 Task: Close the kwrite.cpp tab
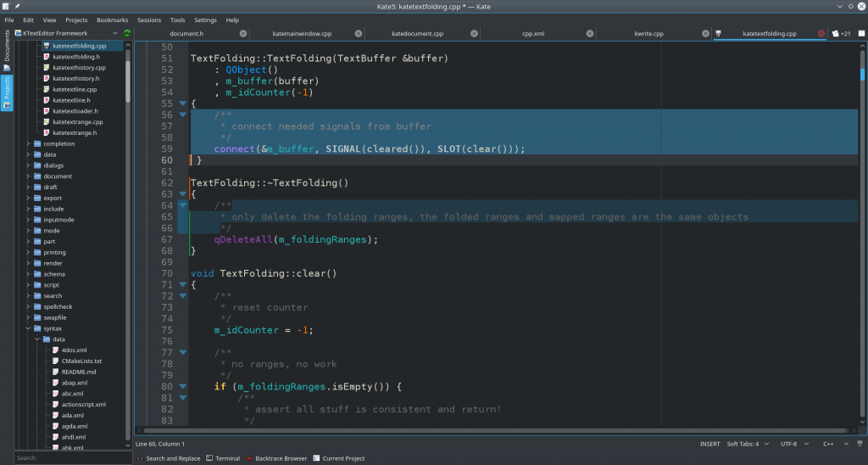coord(704,34)
